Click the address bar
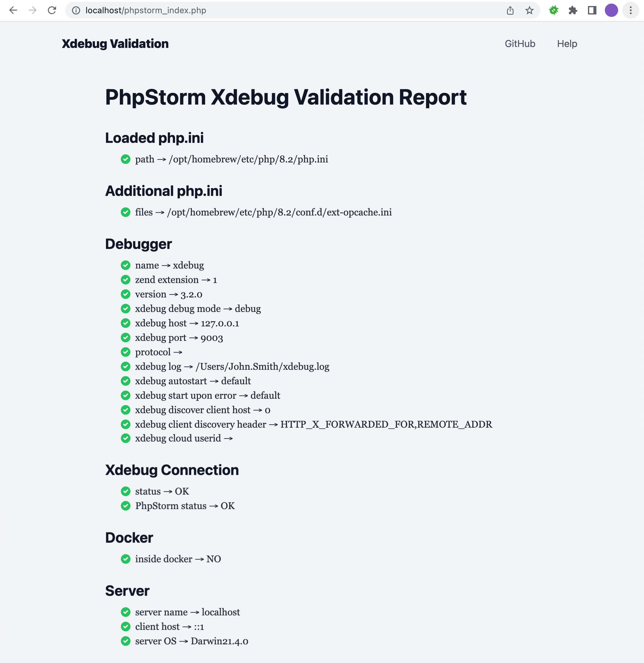This screenshot has height=663, width=644. pyautogui.click(x=237, y=10)
